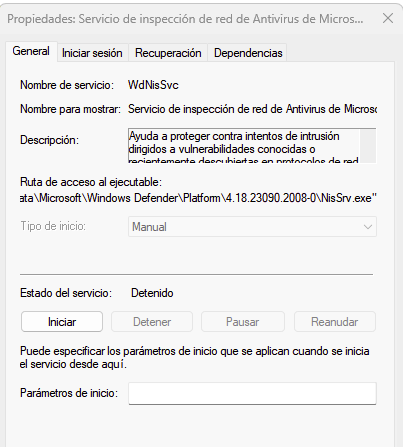The width and height of the screenshot is (403, 447).
Task: Click the Manual startup type combo box
Action: [252, 227]
